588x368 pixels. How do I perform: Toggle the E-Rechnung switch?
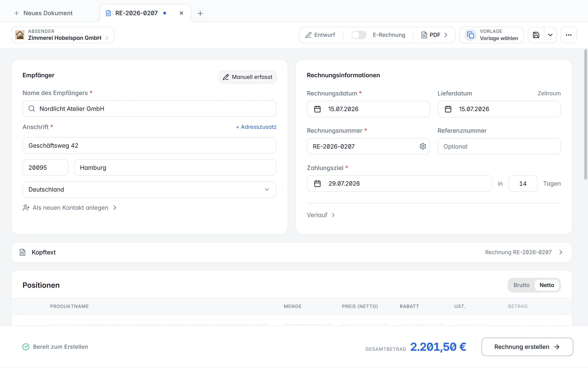359,35
